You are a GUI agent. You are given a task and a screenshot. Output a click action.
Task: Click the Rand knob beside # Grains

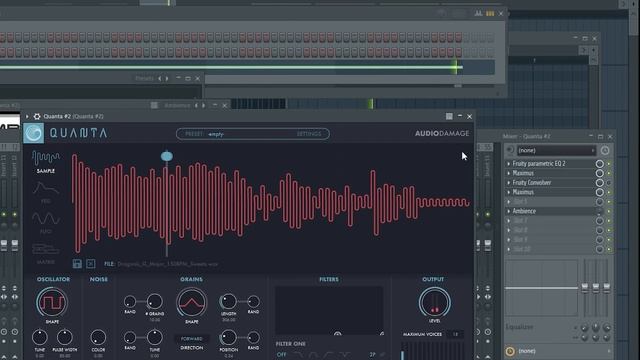[x=130, y=302]
